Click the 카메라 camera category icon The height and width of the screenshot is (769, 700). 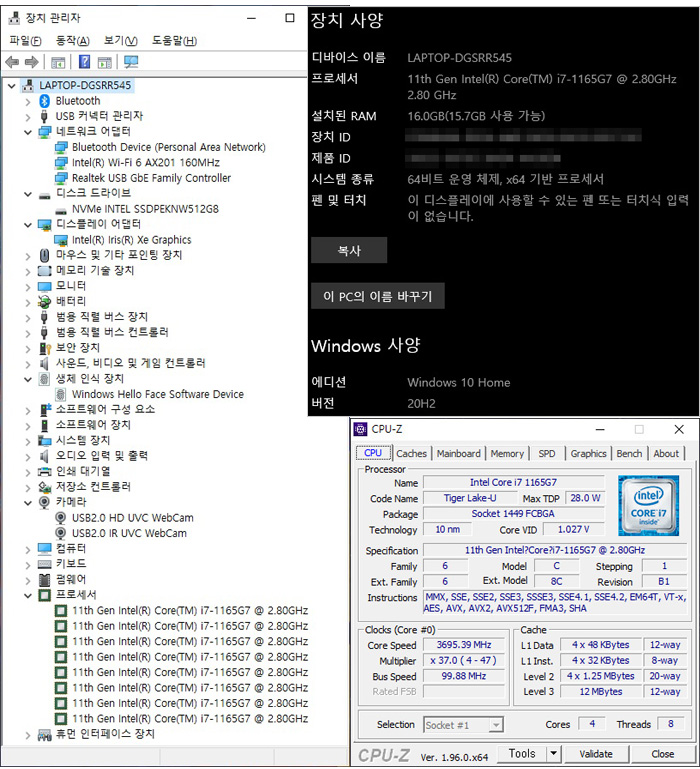click(45, 502)
